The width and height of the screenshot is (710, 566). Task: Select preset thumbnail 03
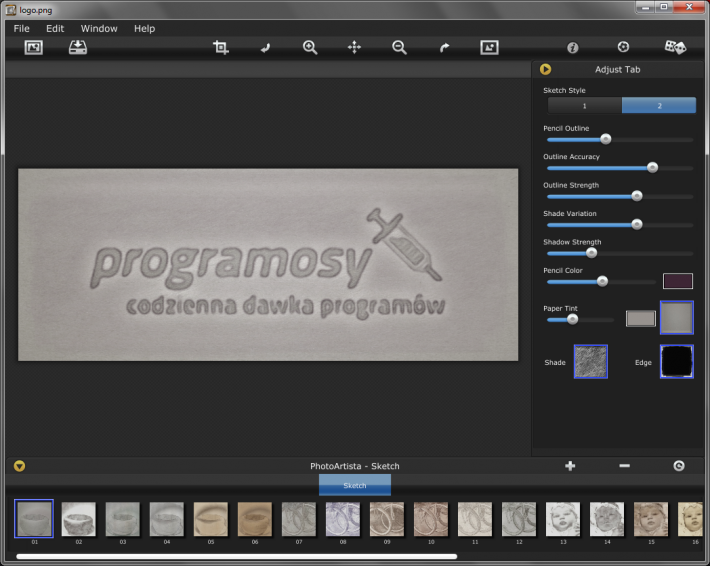122,519
